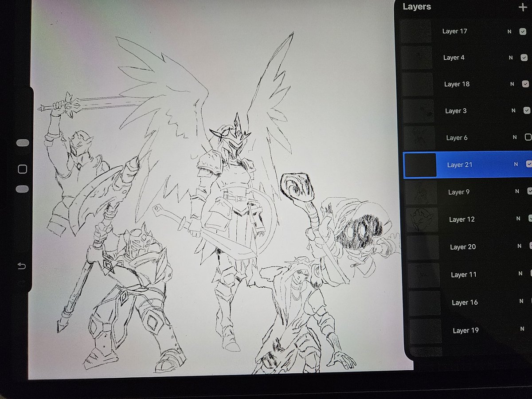The width and height of the screenshot is (532, 399).
Task: Select the Layer 12 label
Action: coord(462,219)
